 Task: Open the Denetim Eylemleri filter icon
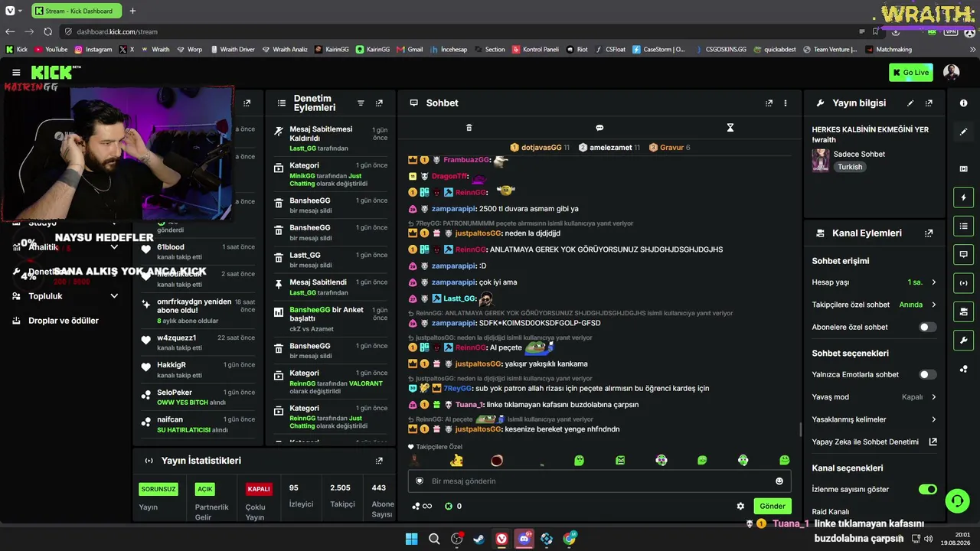pyautogui.click(x=361, y=103)
